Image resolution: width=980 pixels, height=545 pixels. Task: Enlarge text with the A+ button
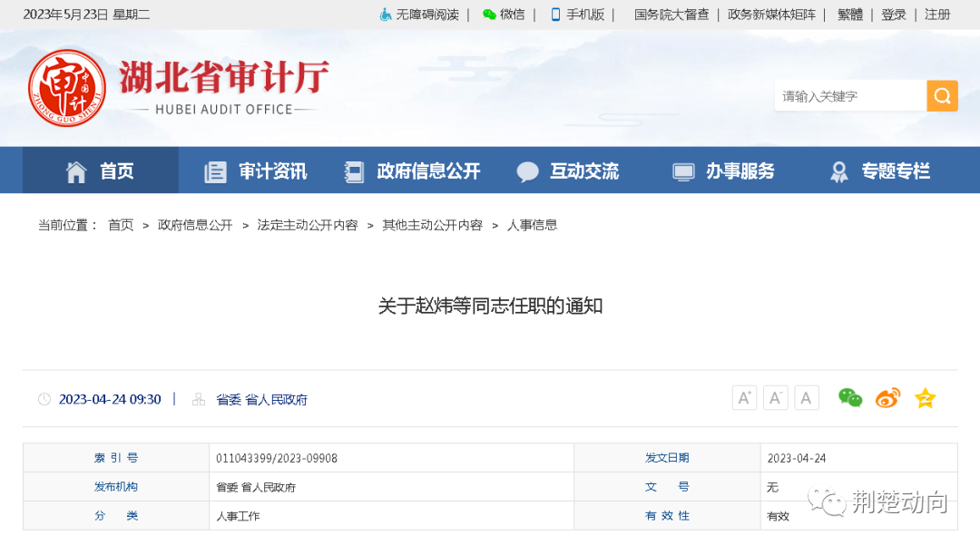pyautogui.click(x=744, y=397)
